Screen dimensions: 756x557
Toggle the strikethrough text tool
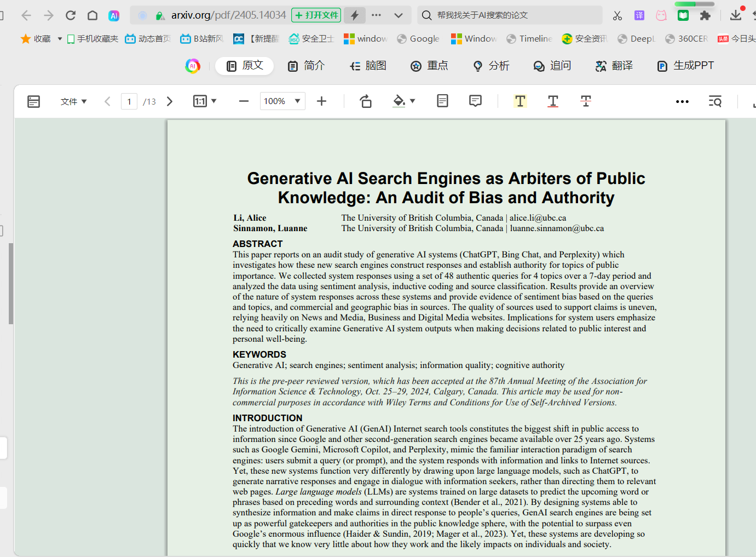[586, 101]
